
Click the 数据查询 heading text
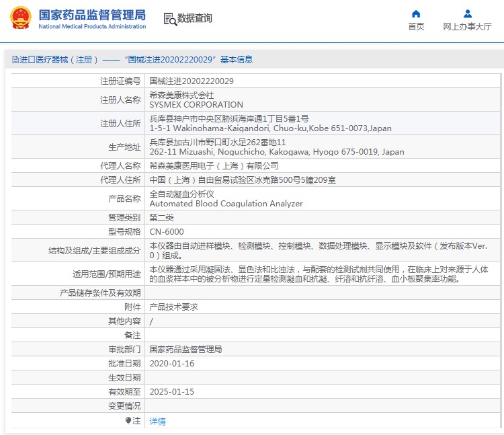coord(195,19)
